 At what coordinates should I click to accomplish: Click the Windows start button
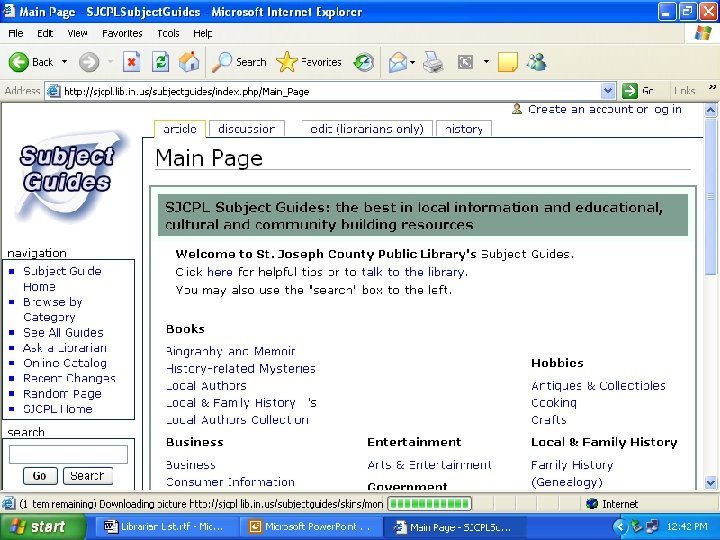point(43,526)
